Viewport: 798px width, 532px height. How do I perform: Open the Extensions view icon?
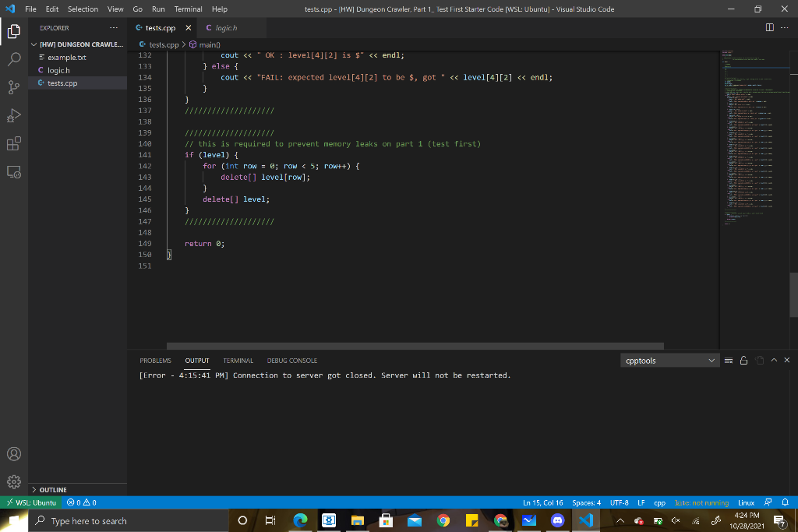(14, 143)
